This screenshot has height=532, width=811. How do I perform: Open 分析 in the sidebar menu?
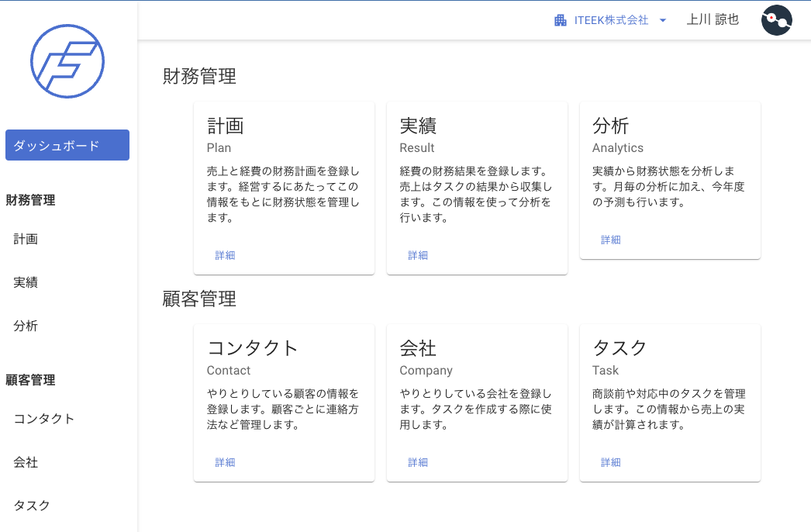tap(26, 326)
